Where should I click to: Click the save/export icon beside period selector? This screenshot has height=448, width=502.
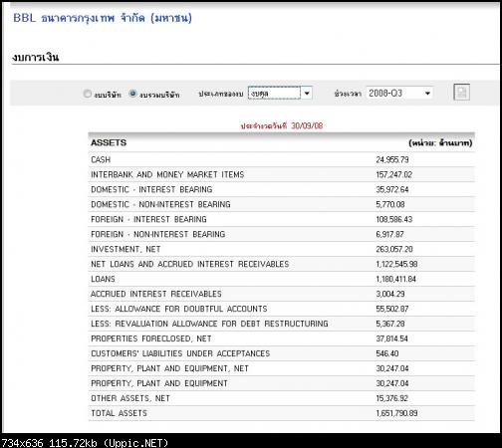click(x=461, y=93)
